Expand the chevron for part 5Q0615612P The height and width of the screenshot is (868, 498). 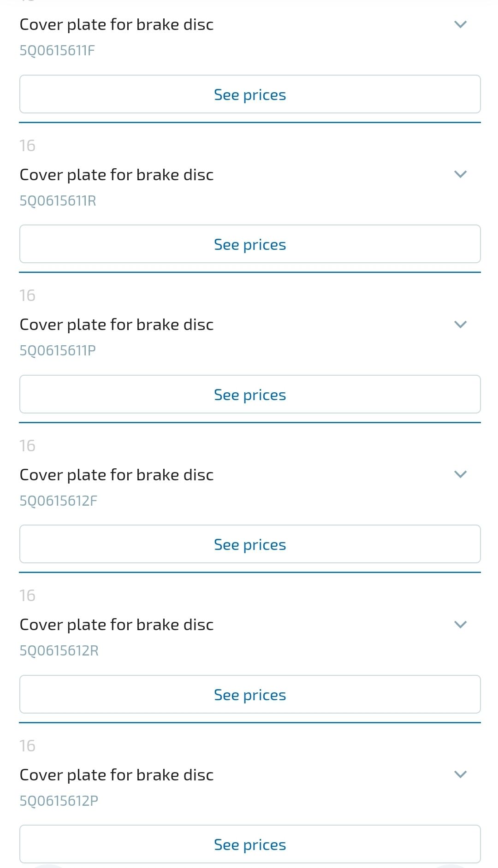[x=460, y=774]
